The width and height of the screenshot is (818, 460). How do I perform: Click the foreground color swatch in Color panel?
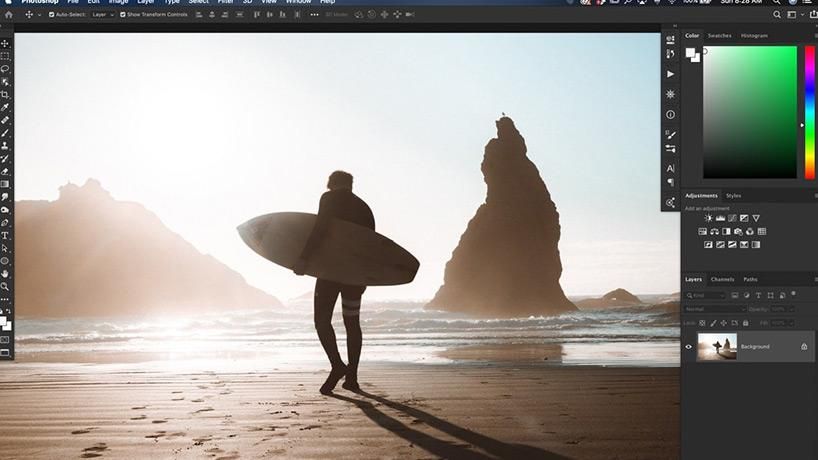pyautogui.click(x=690, y=52)
